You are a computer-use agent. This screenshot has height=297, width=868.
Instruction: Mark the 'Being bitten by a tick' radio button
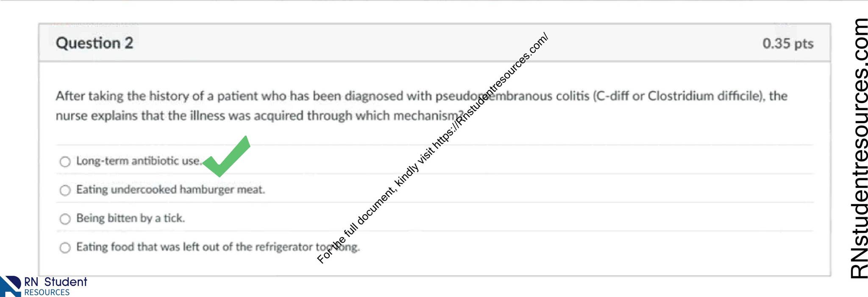(65, 219)
